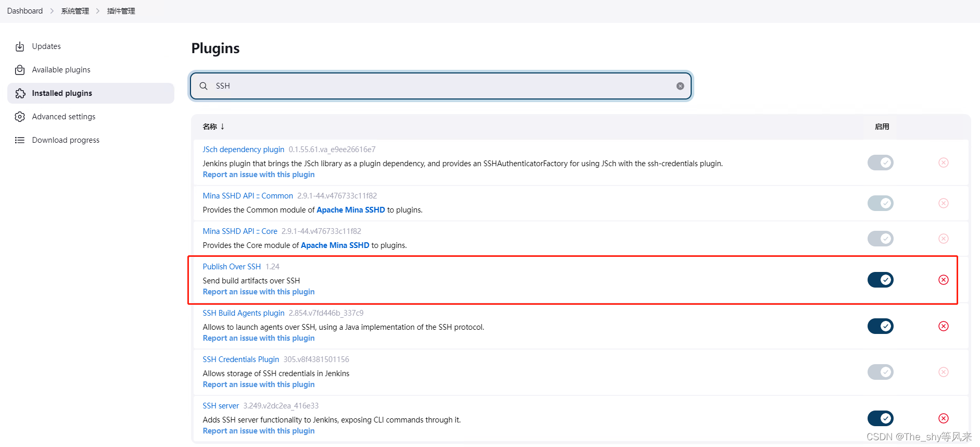This screenshot has width=980, height=447.
Task: Toggle the JSch dependency plugin switch
Action: pyautogui.click(x=881, y=163)
